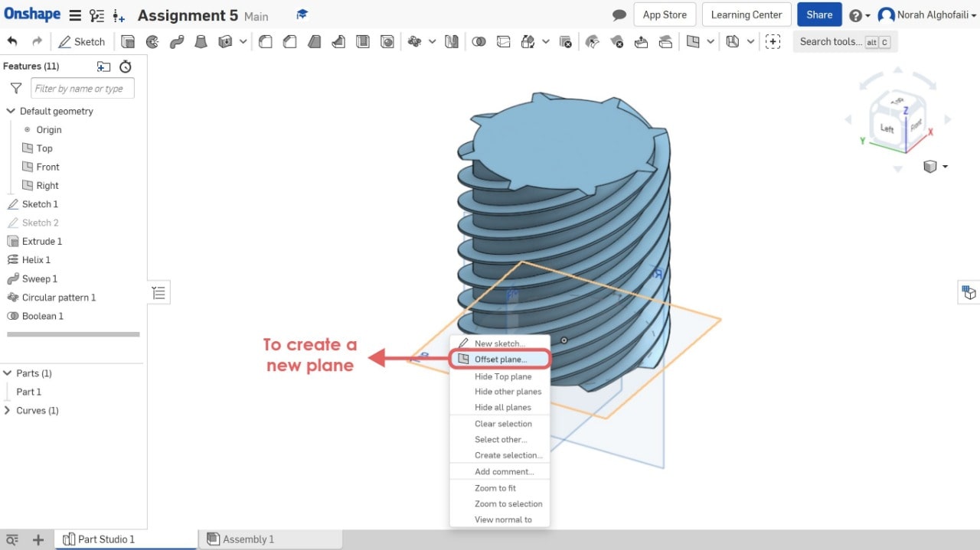Switch to the Part Studio 1 tab
Image resolution: width=980 pixels, height=550 pixels.
[126, 539]
